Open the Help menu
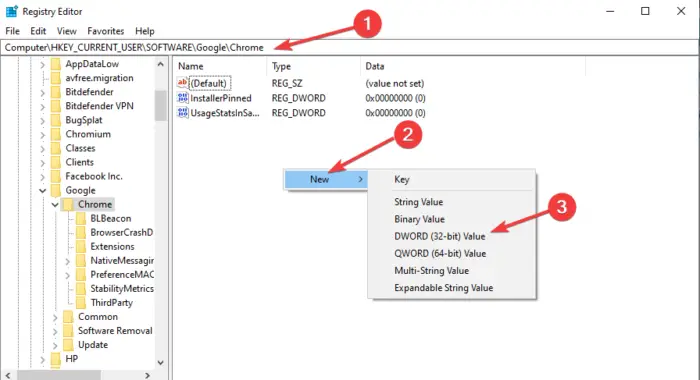Screen dimensions: 700x380 (145, 31)
